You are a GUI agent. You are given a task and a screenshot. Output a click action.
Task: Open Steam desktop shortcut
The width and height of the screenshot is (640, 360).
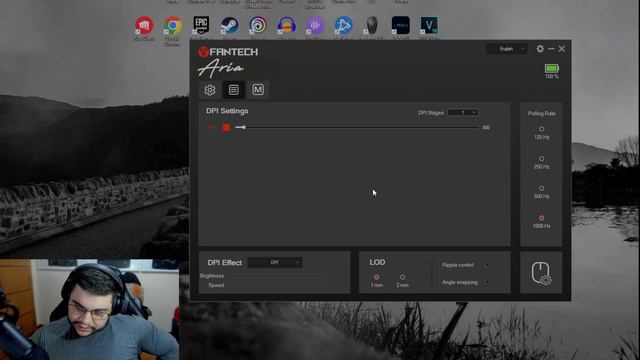[229, 25]
